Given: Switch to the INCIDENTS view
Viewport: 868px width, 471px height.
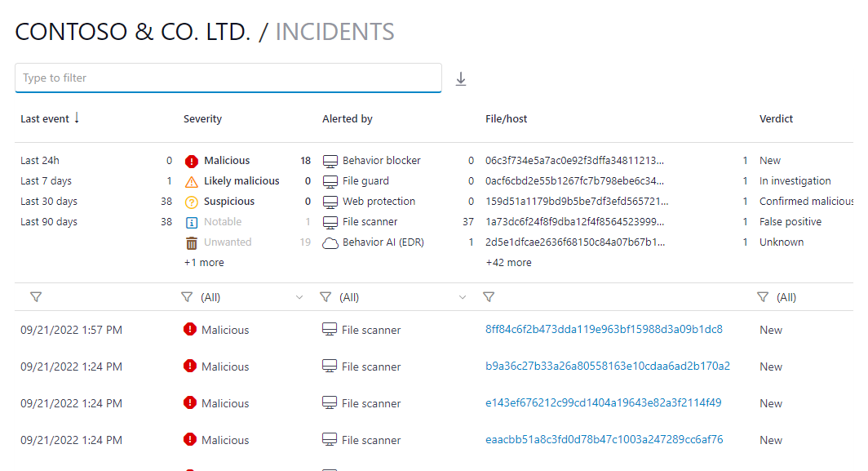Looking at the screenshot, I should pyautogui.click(x=334, y=30).
